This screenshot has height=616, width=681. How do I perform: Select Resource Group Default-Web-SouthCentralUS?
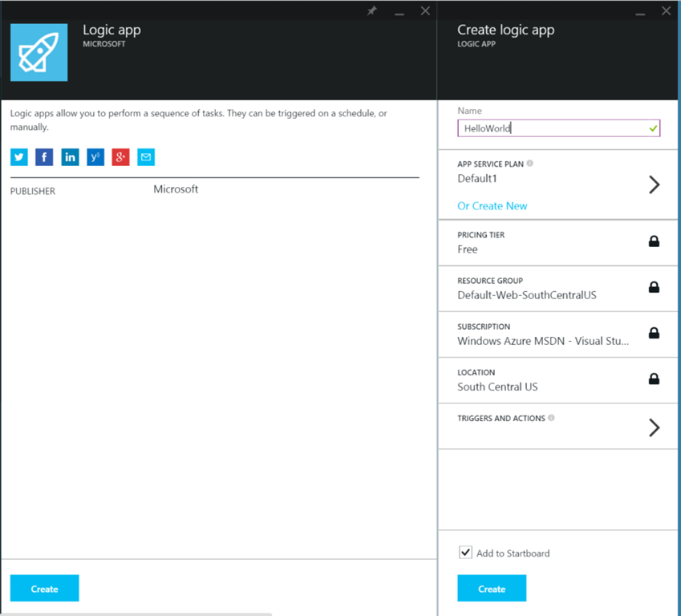tap(557, 289)
